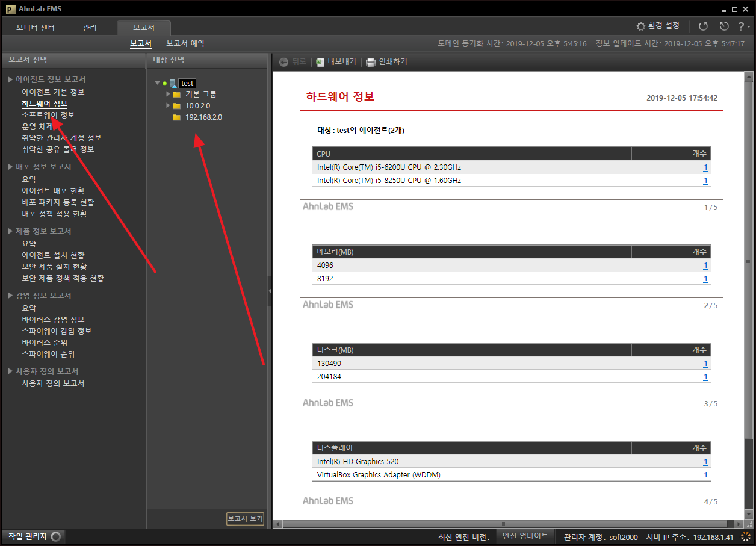The height and width of the screenshot is (546, 756).
Task: Select 바이러스 순위 report
Action: (45, 343)
